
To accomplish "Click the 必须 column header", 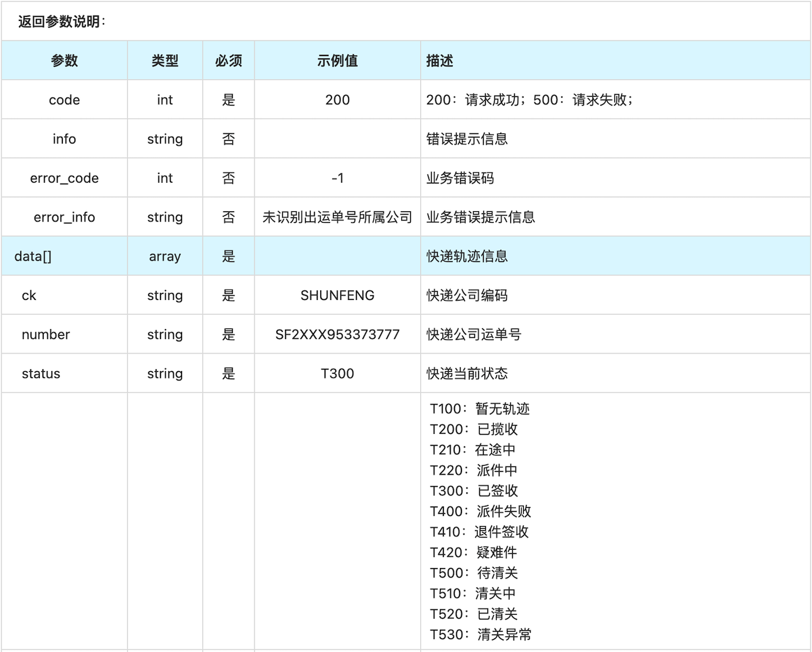I will pos(229,60).
